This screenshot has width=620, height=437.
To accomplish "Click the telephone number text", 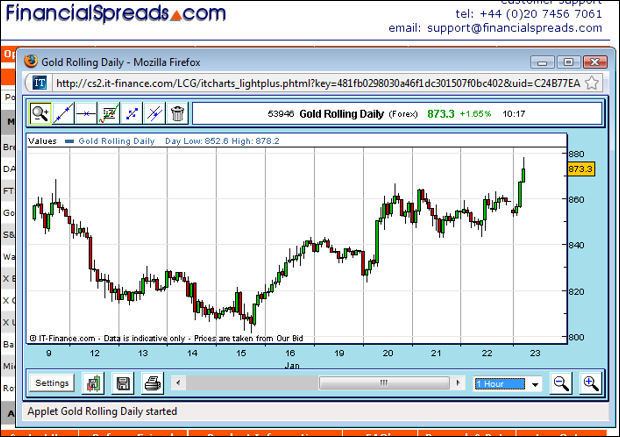I will (x=529, y=14).
